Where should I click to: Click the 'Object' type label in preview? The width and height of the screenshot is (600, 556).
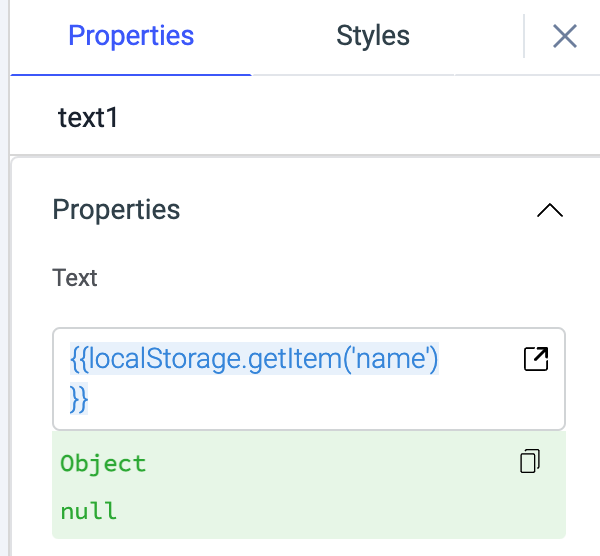[103, 463]
